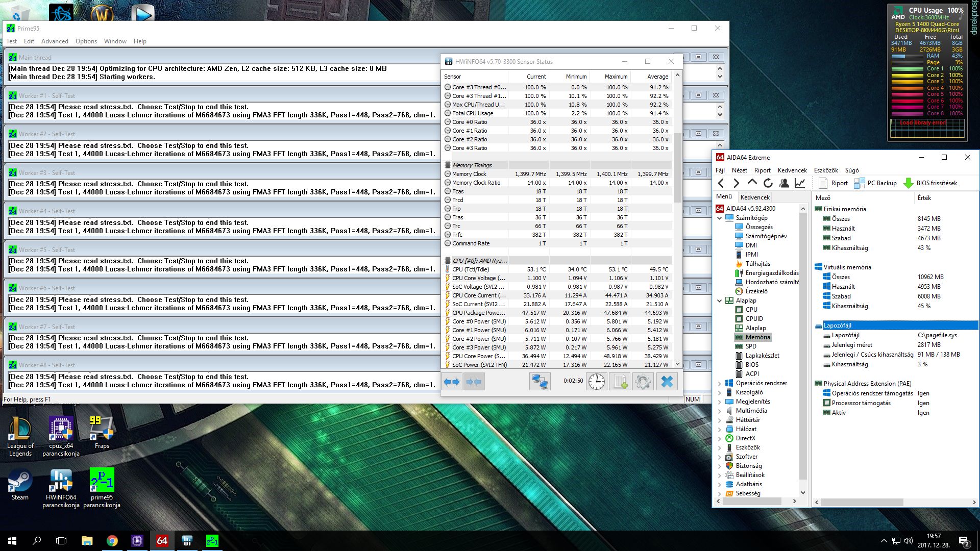Click the Average column header in HWiNFO
The image size is (980, 551).
651,77
